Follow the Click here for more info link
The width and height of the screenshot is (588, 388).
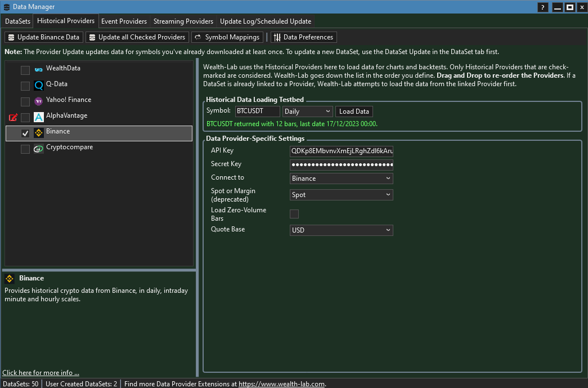pyautogui.click(x=41, y=373)
